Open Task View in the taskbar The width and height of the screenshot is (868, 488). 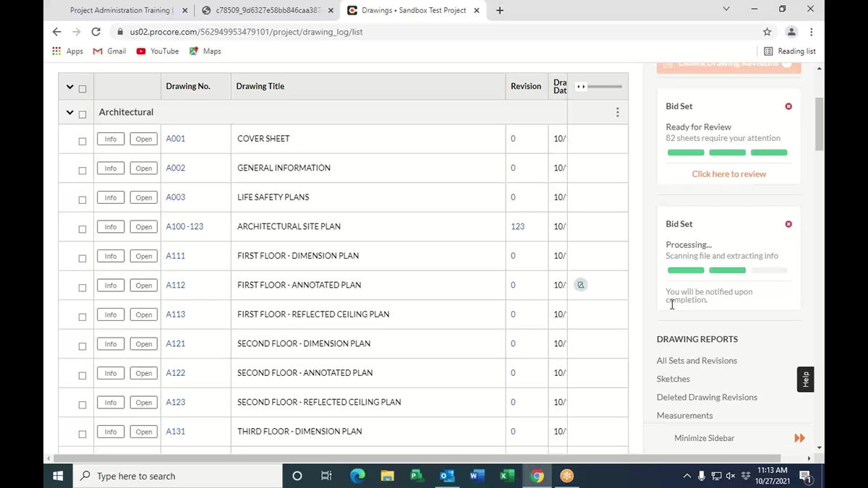click(326, 476)
